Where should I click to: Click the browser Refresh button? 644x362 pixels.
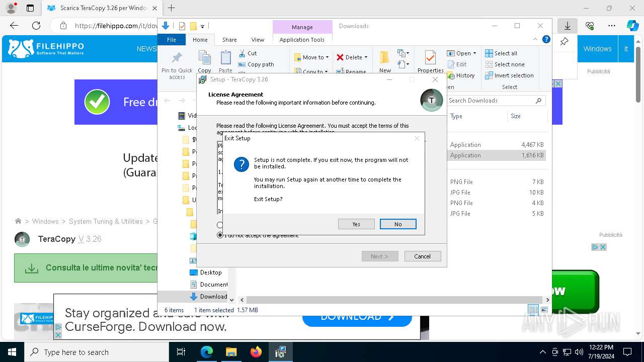(x=36, y=26)
